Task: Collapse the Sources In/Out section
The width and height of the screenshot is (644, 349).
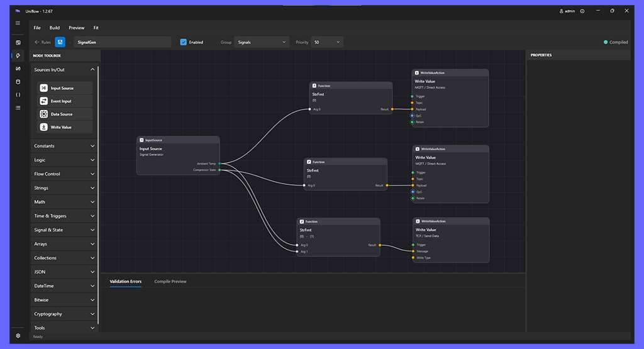Action: pos(64,70)
